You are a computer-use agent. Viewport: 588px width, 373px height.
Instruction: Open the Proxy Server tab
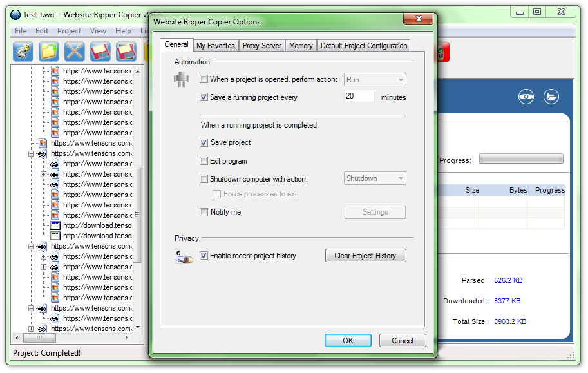click(261, 46)
